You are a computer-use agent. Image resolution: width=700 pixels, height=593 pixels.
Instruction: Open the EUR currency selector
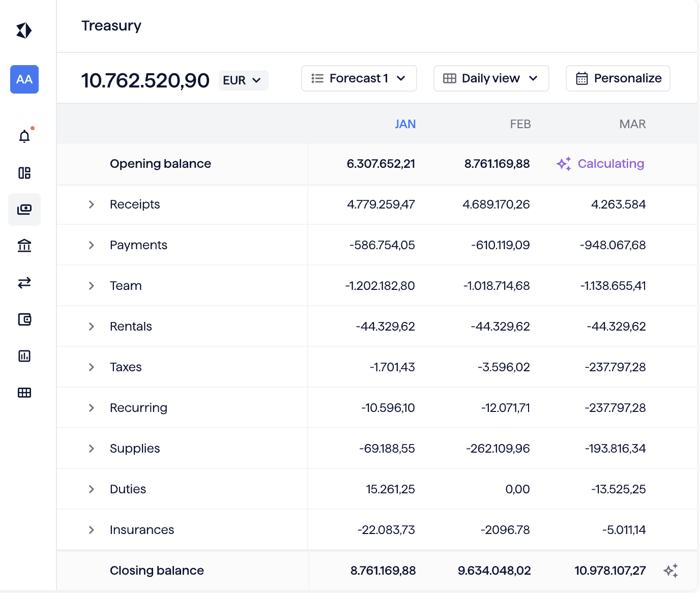click(x=243, y=80)
